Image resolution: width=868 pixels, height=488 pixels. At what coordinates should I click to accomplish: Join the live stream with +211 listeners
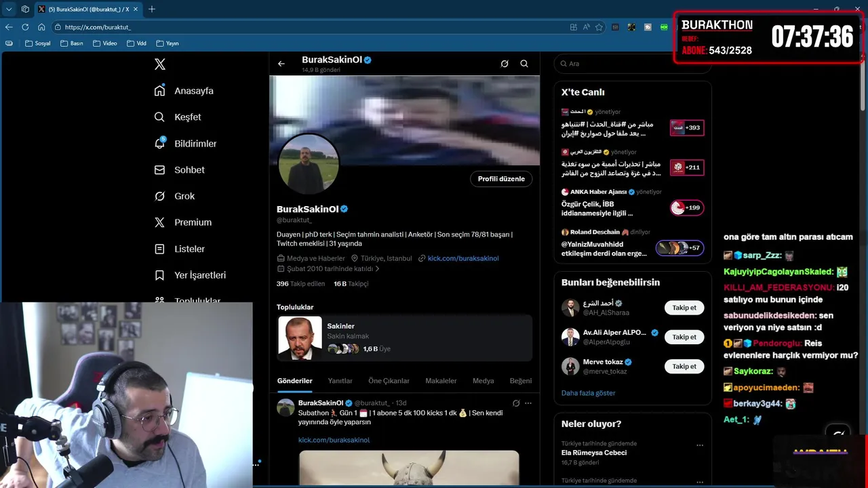[686, 167]
